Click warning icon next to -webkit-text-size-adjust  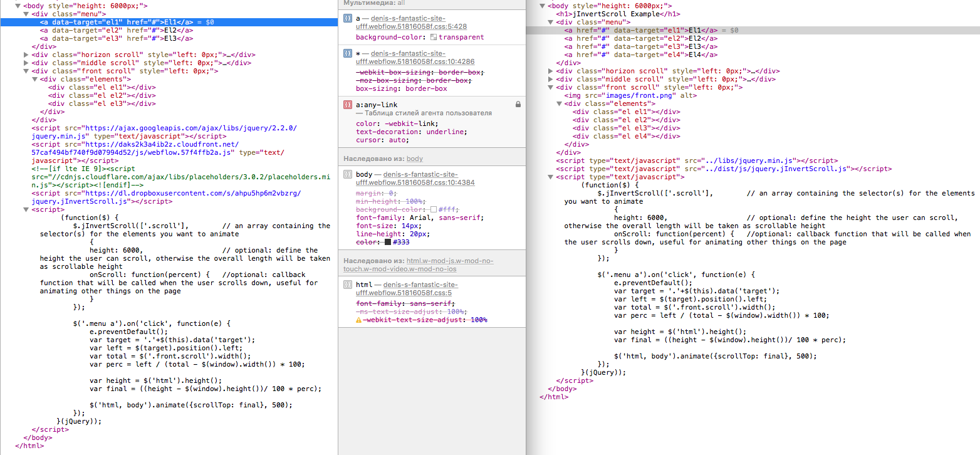[359, 320]
